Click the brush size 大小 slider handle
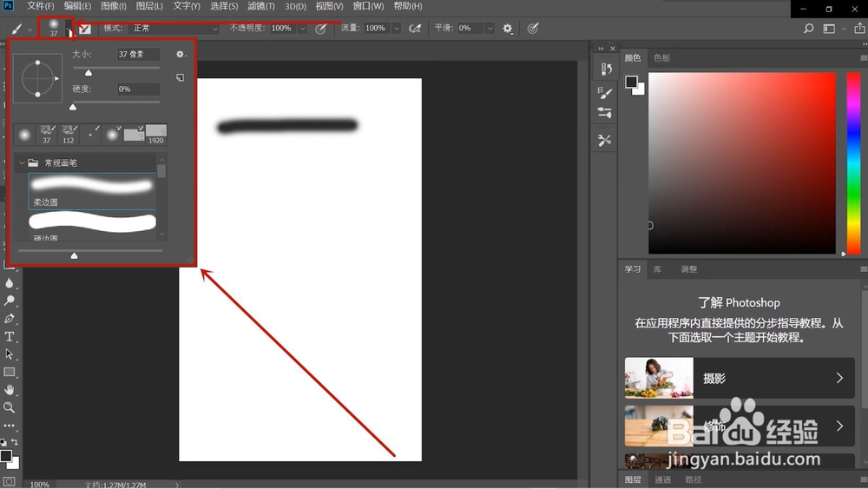 88,73
